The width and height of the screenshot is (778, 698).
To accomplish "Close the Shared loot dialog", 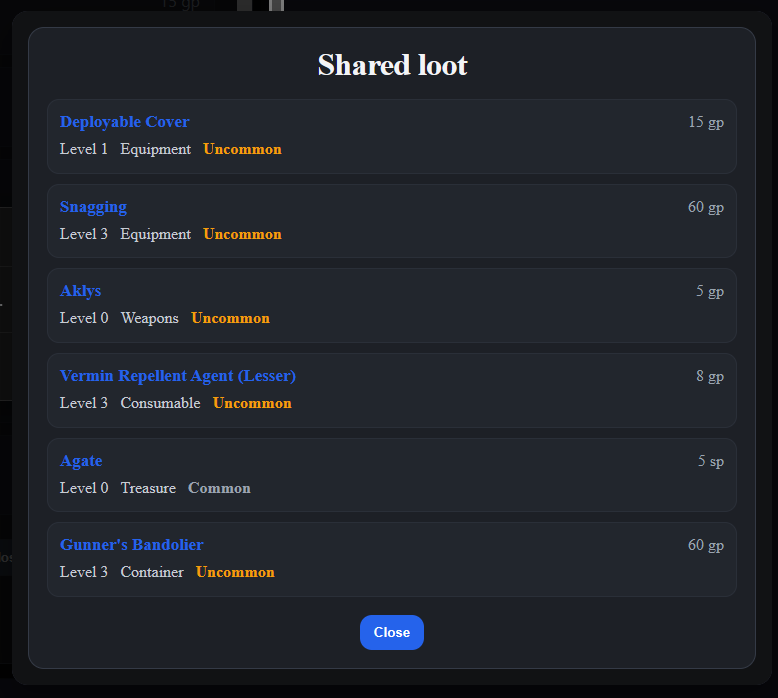I will click(x=391, y=632).
